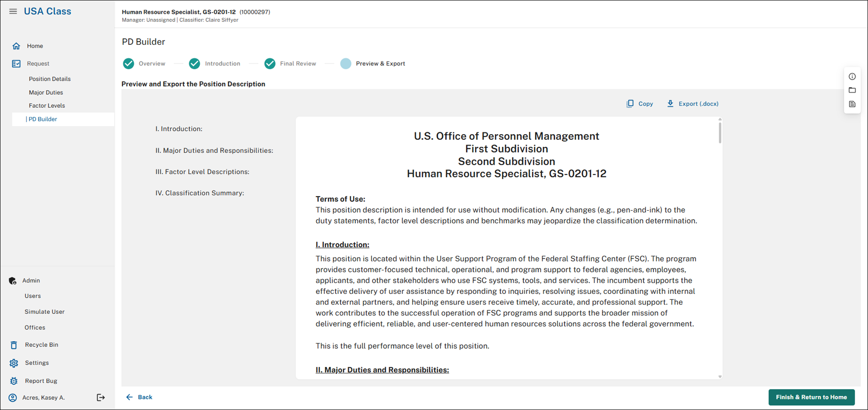Click the user profile avatar icon

pyautogui.click(x=13, y=398)
